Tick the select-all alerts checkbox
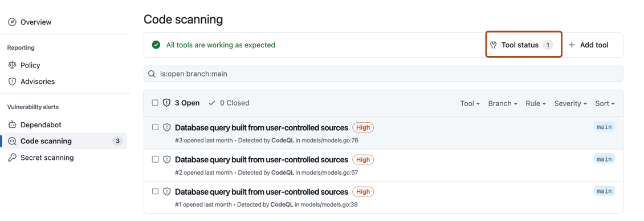 155,103
